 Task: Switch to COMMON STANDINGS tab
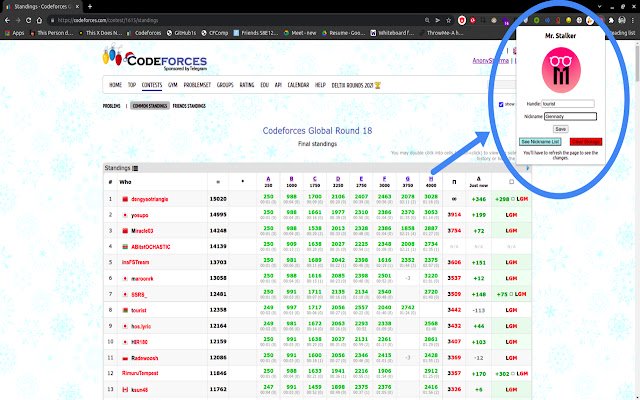(x=150, y=106)
